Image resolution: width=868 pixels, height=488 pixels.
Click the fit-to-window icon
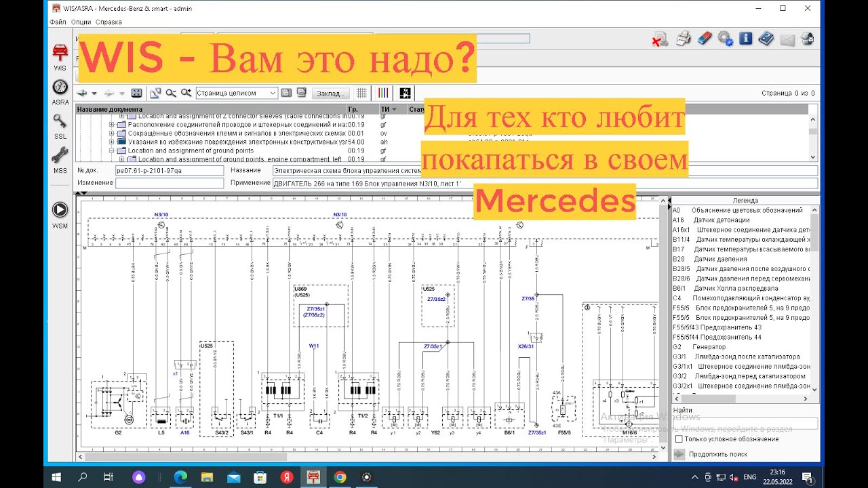136,93
